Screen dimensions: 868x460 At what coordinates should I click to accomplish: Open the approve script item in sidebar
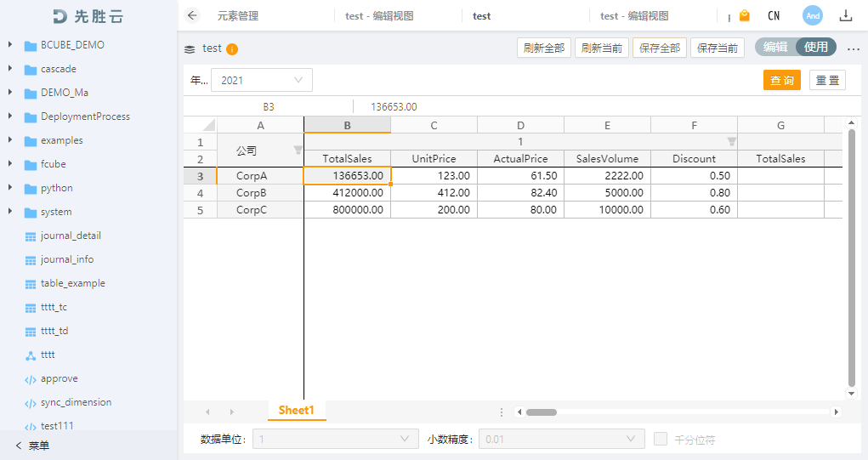pyautogui.click(x=59, y=378)
